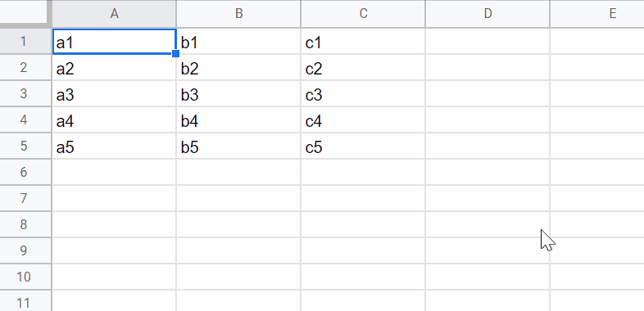Image resolution: width=644 pixels, height=311 pixels.
Task: Select empty cell D1
Action: 488,42
